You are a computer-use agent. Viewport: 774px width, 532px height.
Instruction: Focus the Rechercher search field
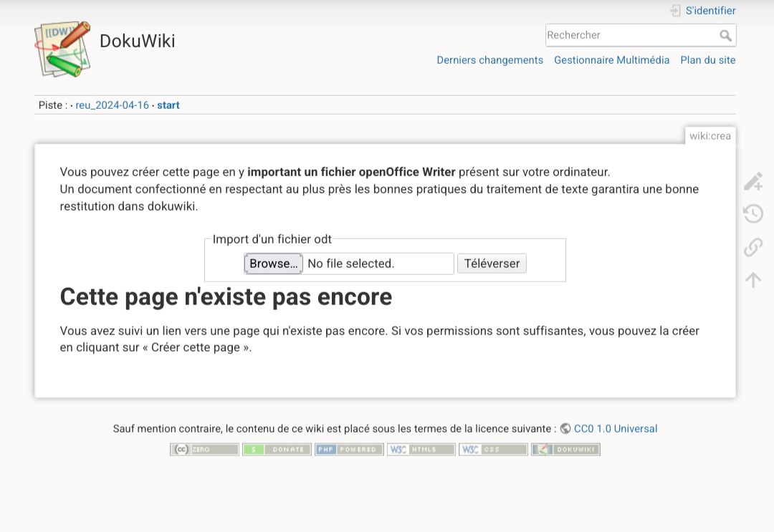click(631, 35)
